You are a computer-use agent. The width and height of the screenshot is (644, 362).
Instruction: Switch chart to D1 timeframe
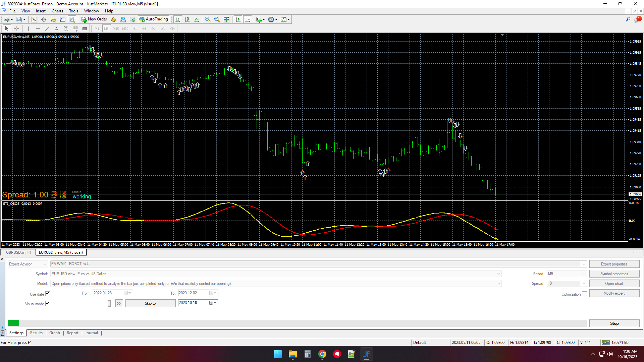coord(153,28)
